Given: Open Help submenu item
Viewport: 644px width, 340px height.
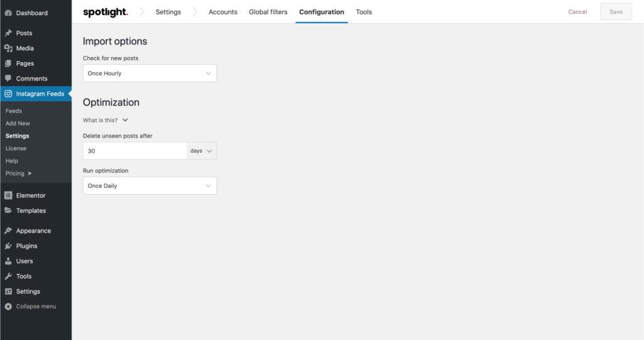Looking at the screenshot, I should tap(12, 161).
